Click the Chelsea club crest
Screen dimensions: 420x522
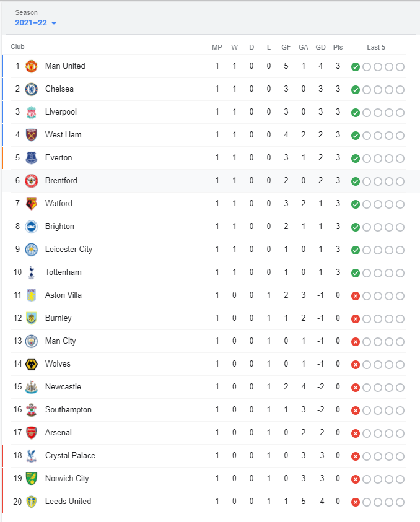(x=32, y=89)
